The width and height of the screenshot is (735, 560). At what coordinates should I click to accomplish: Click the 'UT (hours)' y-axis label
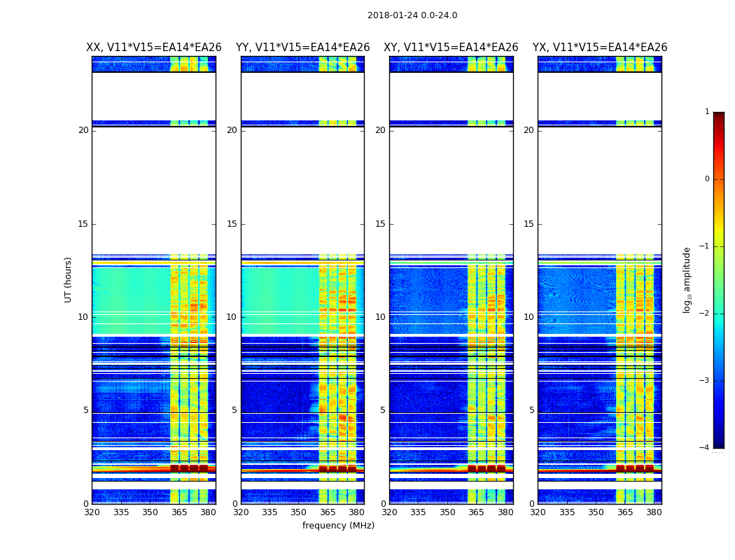click(69, 279)
